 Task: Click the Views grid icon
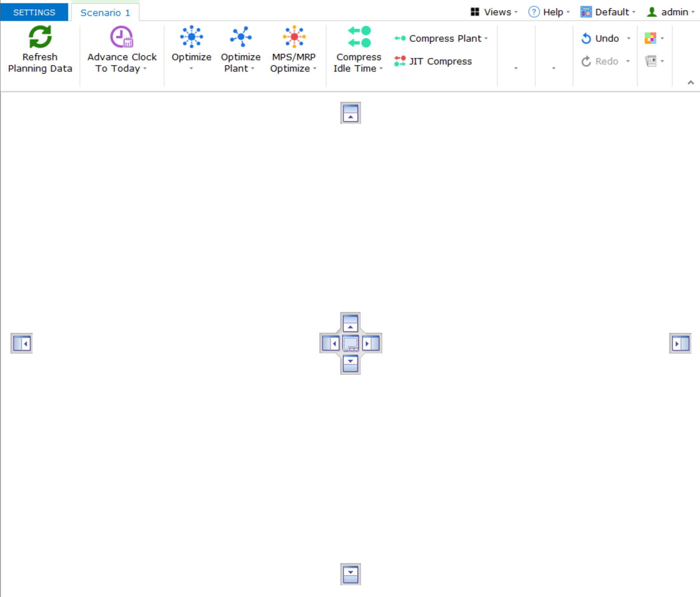click(x=475, y=12)
